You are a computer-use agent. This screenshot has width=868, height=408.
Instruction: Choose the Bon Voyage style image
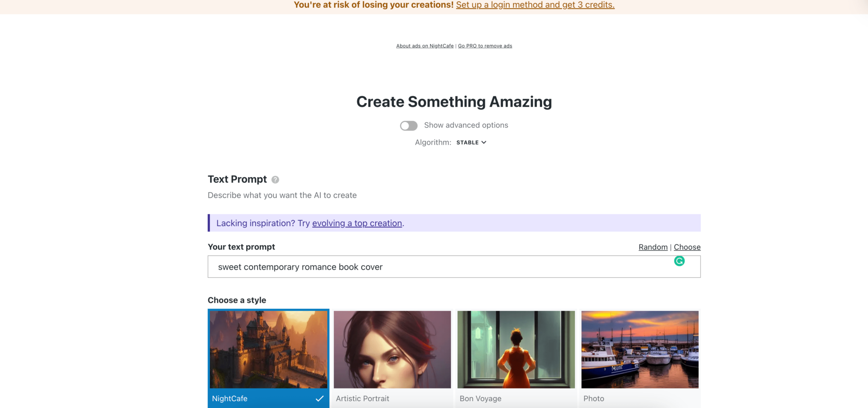click(516, 350)
